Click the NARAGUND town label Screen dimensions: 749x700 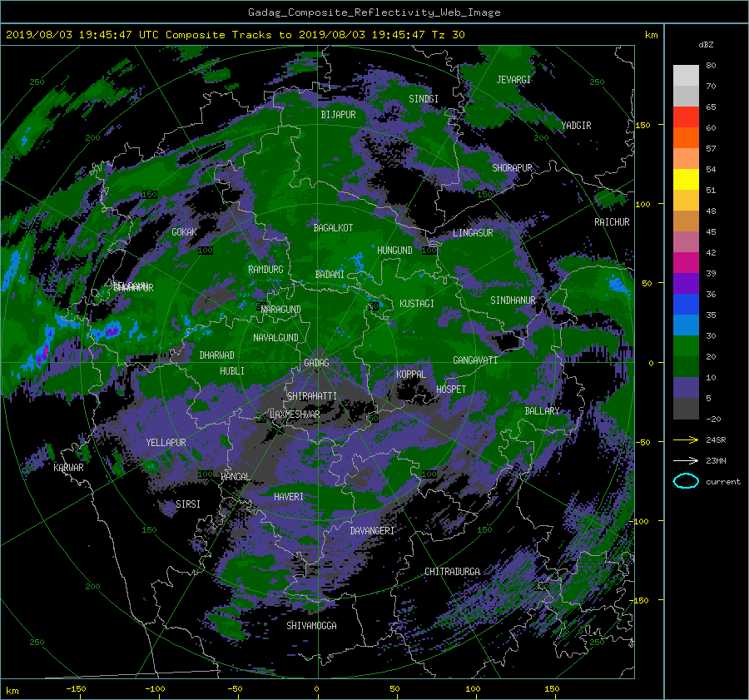(x=281, y=310)
